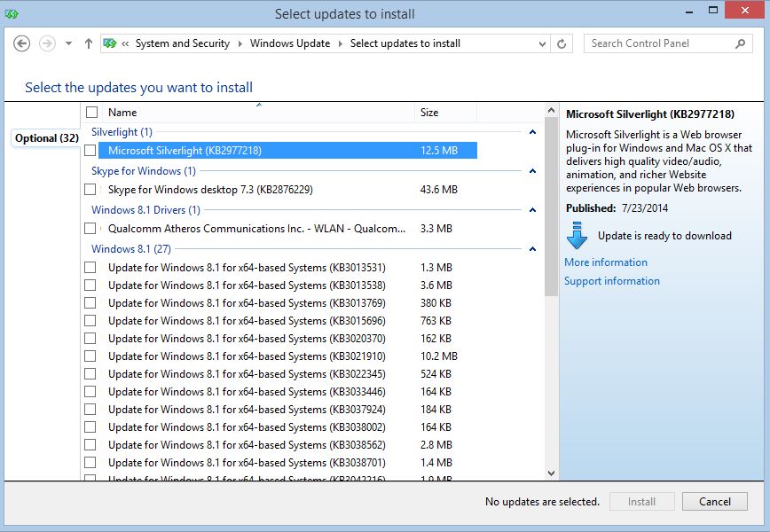Check the Microsoft Silverlight (KB2977218) update
The width and height of the screenshot is (770, 532).
coord(90,150)
